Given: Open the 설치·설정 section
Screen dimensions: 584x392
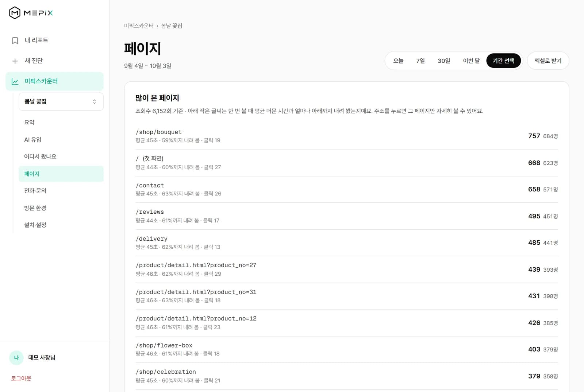Looking at the screenshot, I should point(61,225).
